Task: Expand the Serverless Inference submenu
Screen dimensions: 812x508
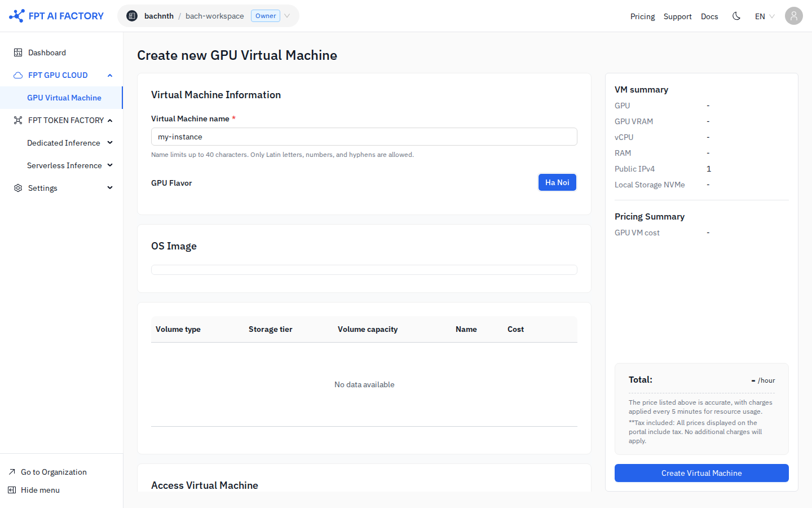Action: point(110,165)
